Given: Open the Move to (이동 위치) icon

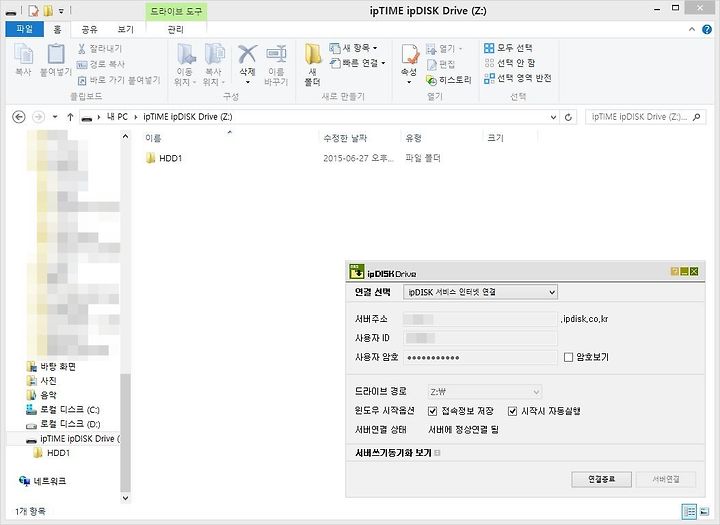Looking at the screenshot, I should [185, 64].
